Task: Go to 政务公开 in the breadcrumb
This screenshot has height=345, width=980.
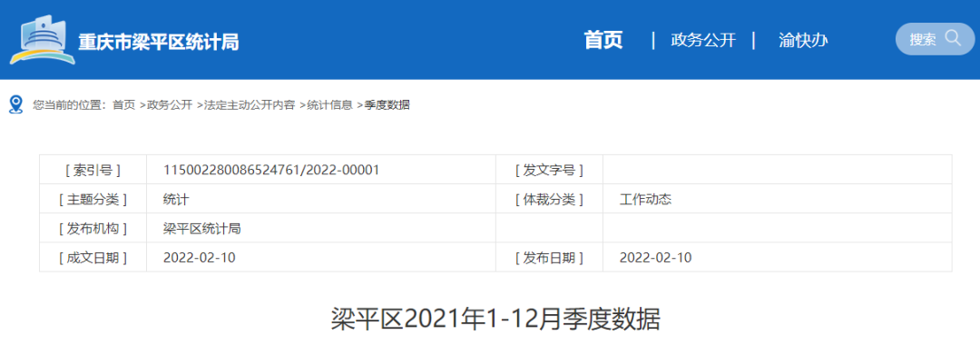Action: pos(170,105)
